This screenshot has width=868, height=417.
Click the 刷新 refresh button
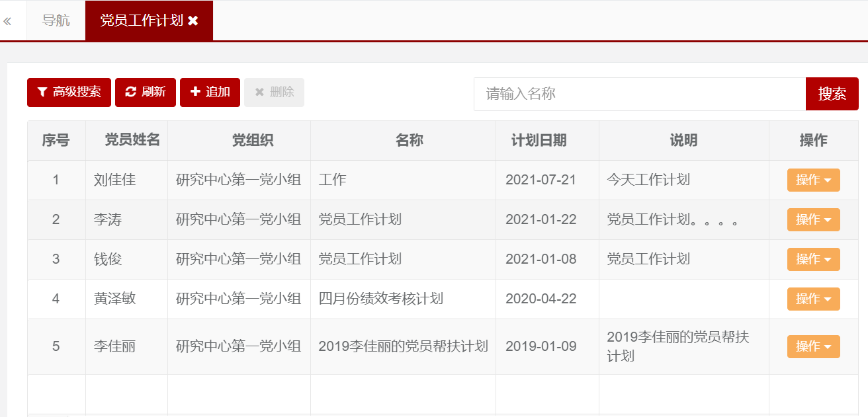(146, 92)
